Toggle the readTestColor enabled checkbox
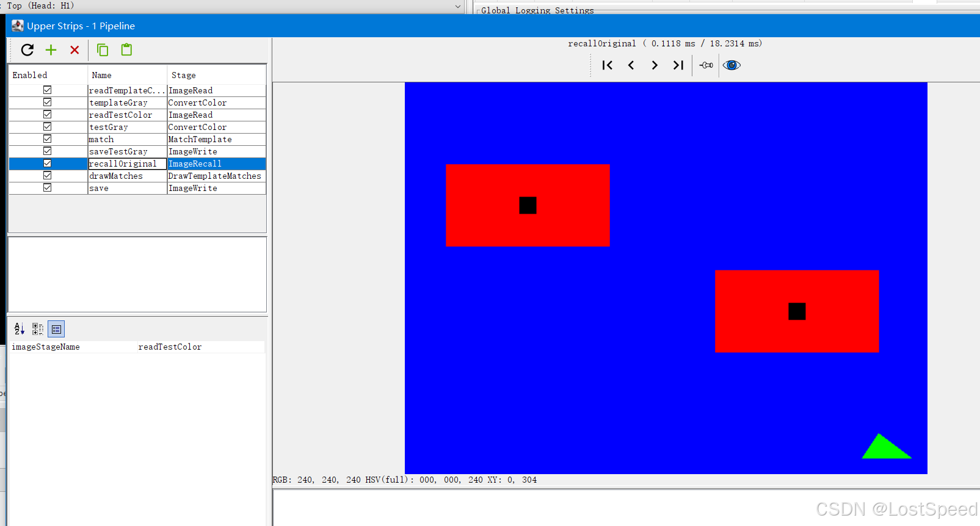 [x=47, y=115]
